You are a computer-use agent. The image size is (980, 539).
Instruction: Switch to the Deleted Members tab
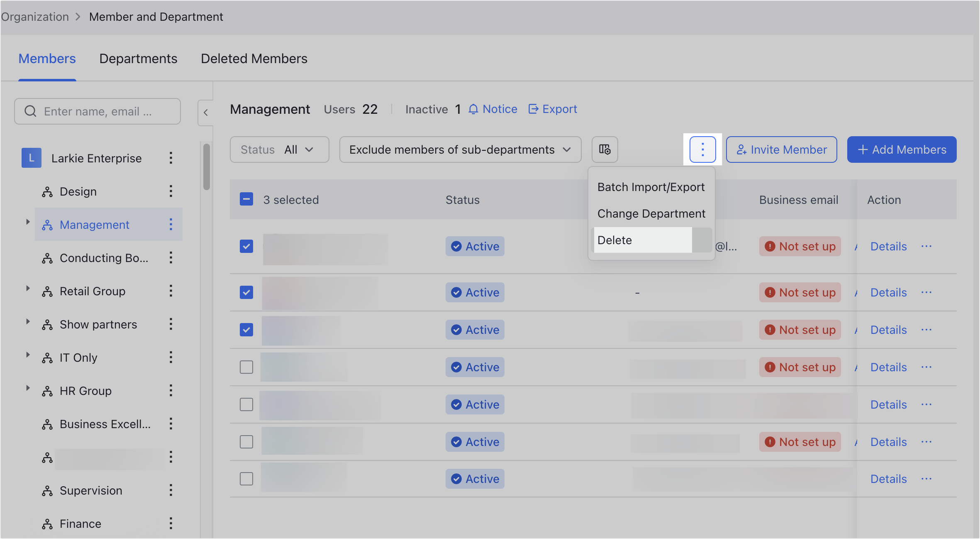click(254, 59)
